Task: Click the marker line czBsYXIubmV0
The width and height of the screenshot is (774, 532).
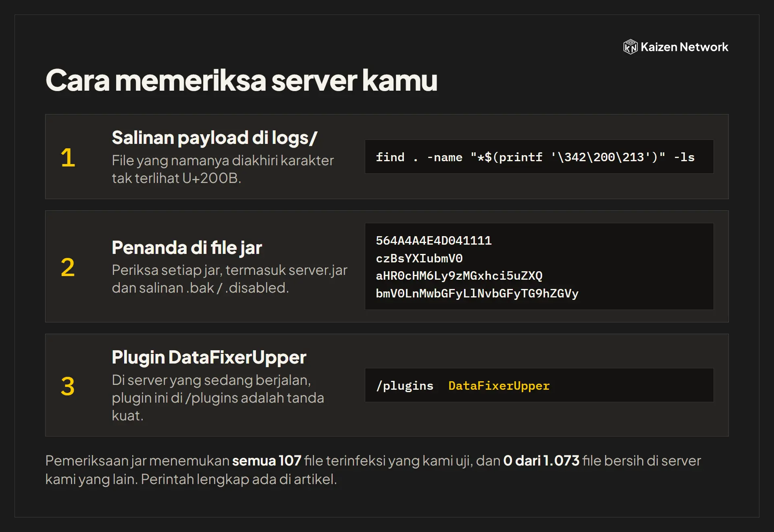Action: coord(419,258)
